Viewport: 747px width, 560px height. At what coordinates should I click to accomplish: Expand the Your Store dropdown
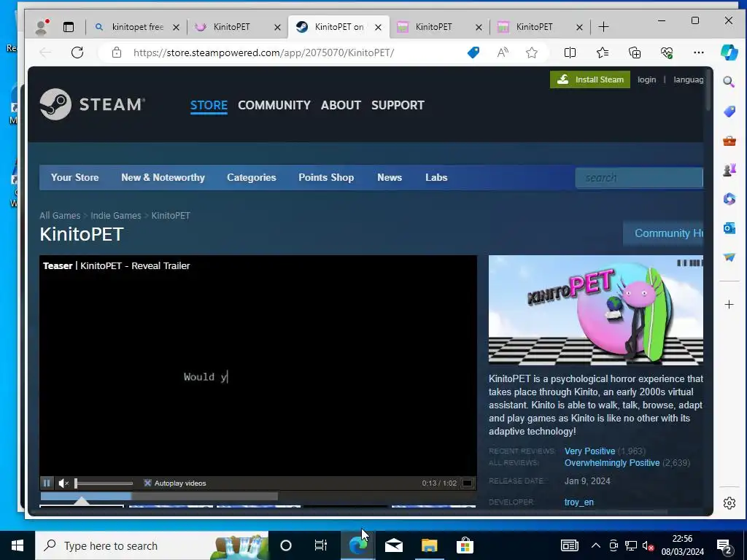click(75, 177)
